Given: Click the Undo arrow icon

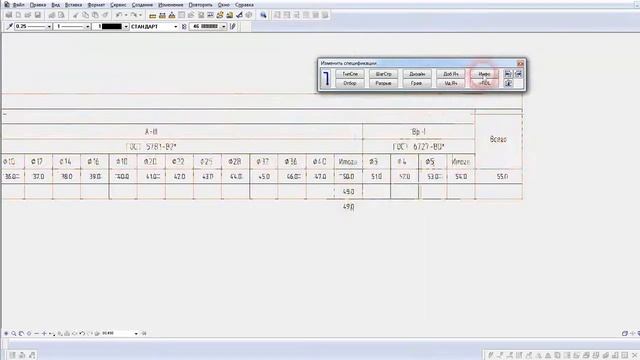Looking at the screenshot, I should [x=118, y=15].
